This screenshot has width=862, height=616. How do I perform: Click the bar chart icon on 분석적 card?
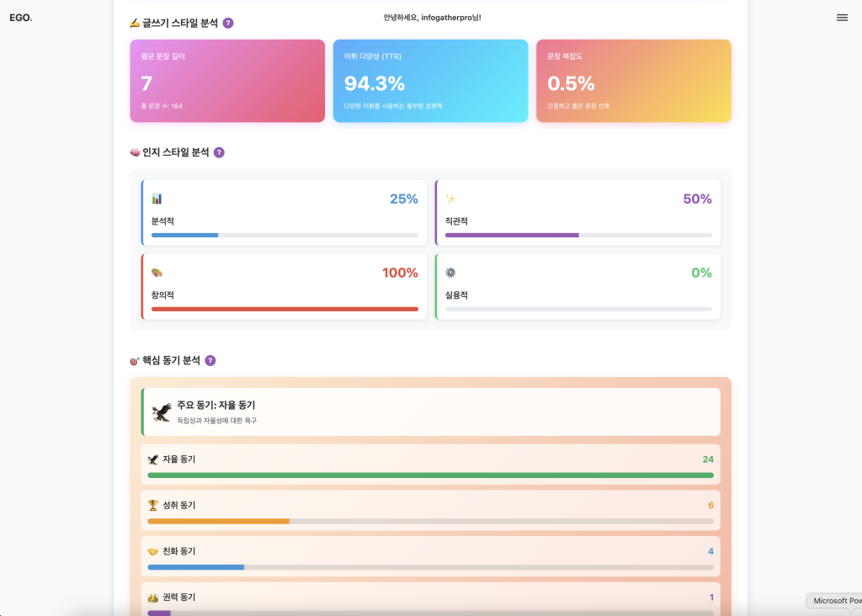[x=157, y=199]
